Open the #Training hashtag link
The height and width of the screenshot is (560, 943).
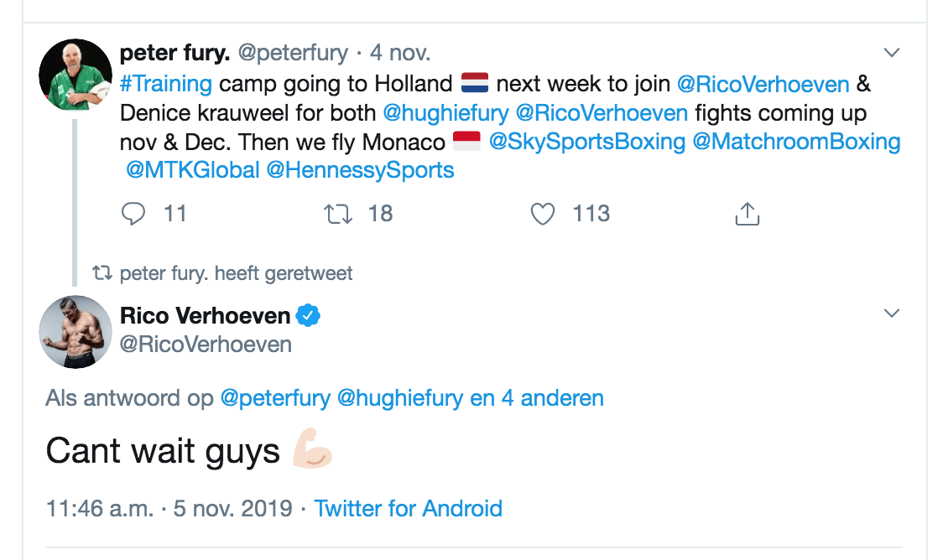(166, 84)
